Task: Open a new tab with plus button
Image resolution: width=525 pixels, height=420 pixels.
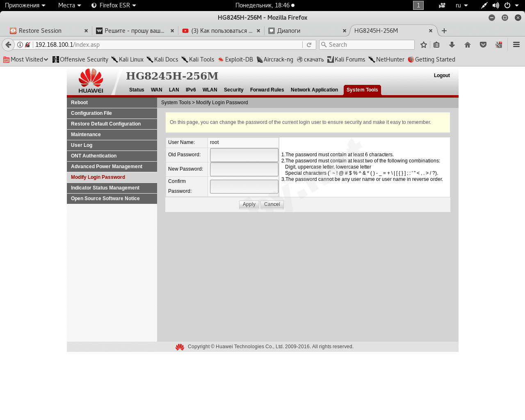Action: [444, 31]
